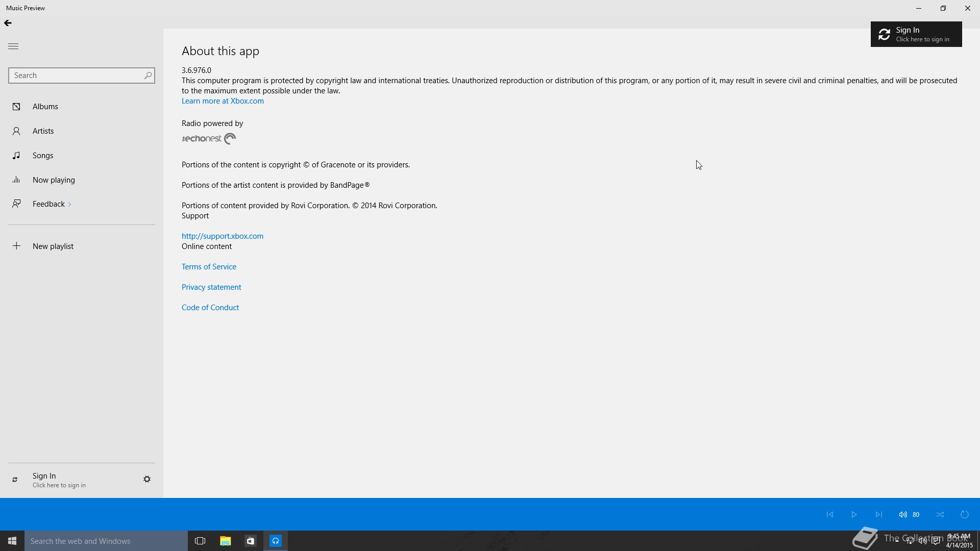Click the sync icon beside sidebar Sign In
Viewport: 980px width, 551px height.
(x=15, y=480)
